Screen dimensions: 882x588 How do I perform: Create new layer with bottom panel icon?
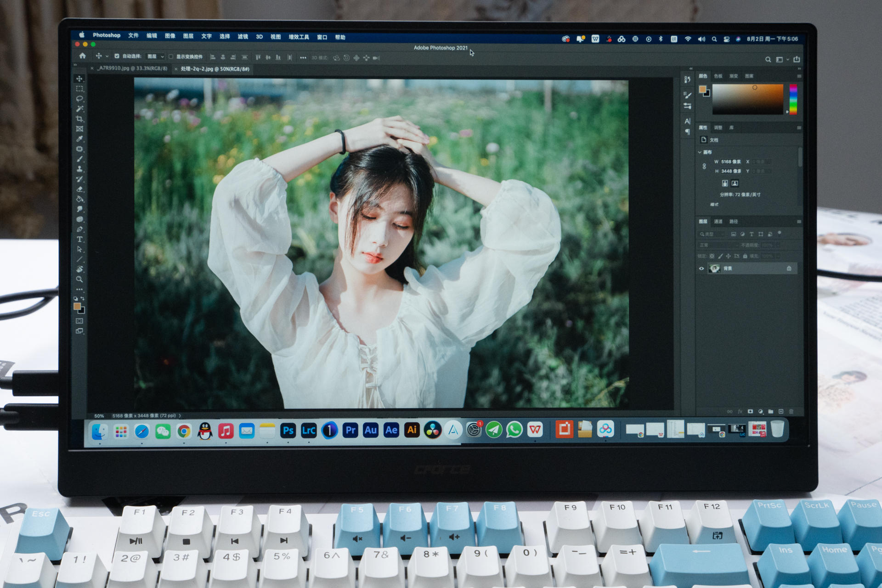780,411
